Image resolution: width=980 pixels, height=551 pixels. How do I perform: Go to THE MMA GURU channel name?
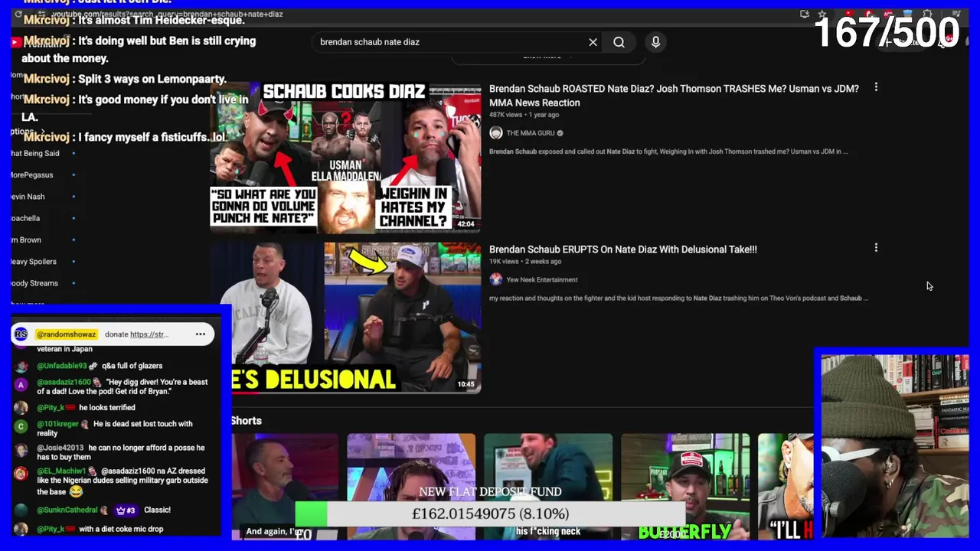(531, 133)
